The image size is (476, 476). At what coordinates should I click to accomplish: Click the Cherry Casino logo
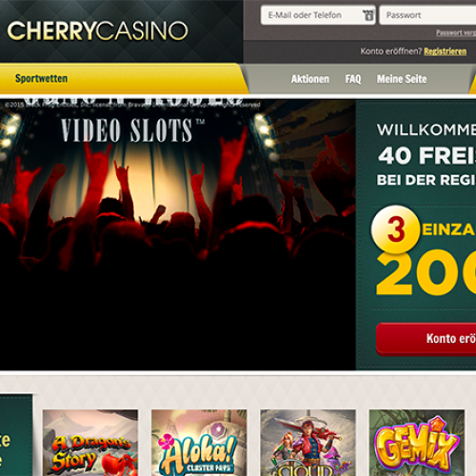tap(97, 30)
